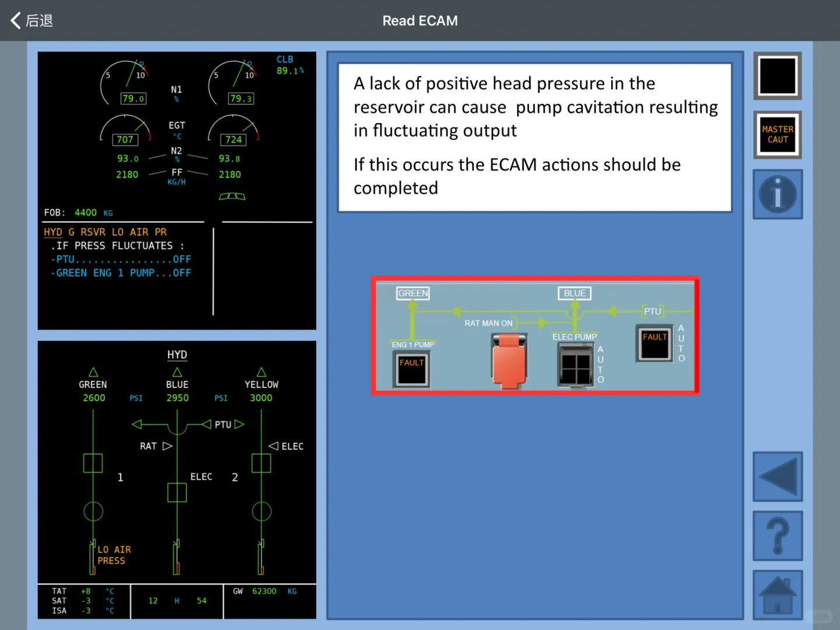Click the PTU OFF action line
Image resolution: width=840 pixels, height=630 pixels.
[121, 259]
